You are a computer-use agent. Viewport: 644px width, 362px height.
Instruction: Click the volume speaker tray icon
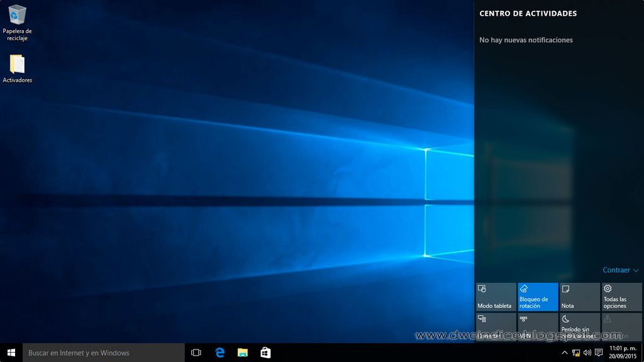587,353
